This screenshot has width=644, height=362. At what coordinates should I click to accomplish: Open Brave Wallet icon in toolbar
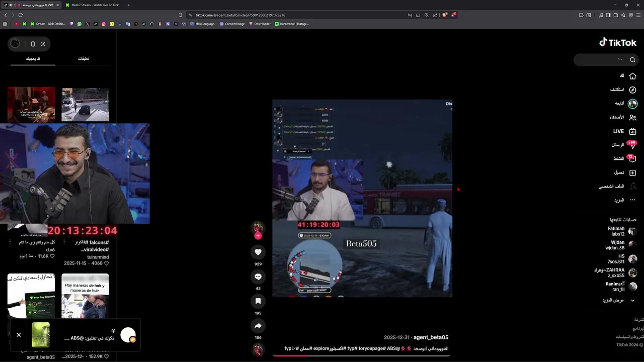tap(615, 15)
